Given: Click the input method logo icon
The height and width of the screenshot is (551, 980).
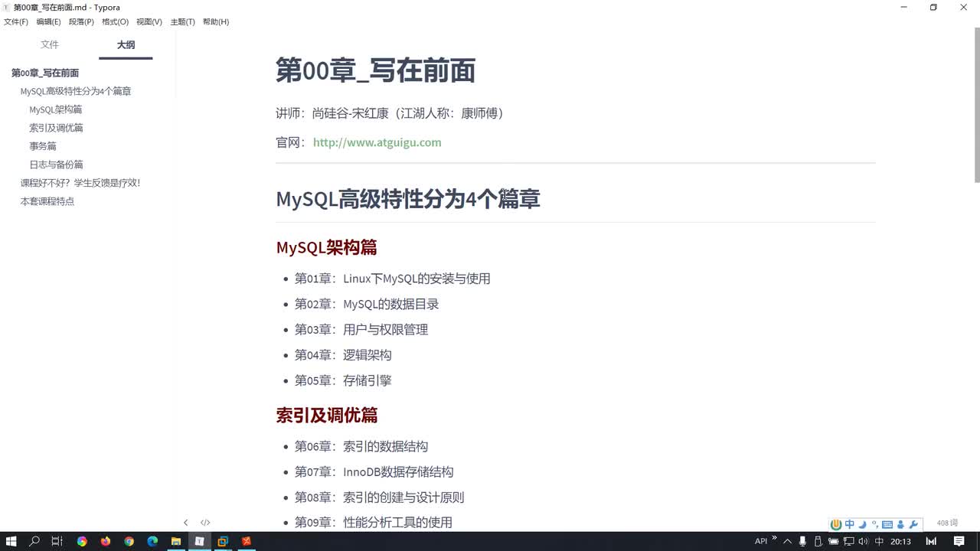Looking at the screenshot, I should tap(837, 524).
